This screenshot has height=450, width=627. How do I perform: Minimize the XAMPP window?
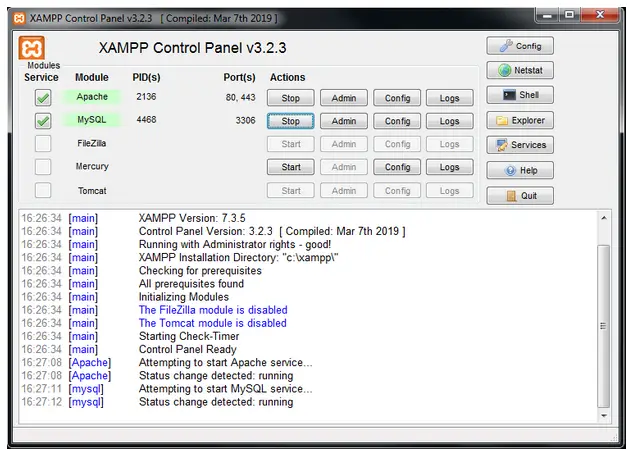tap(547, 15)
